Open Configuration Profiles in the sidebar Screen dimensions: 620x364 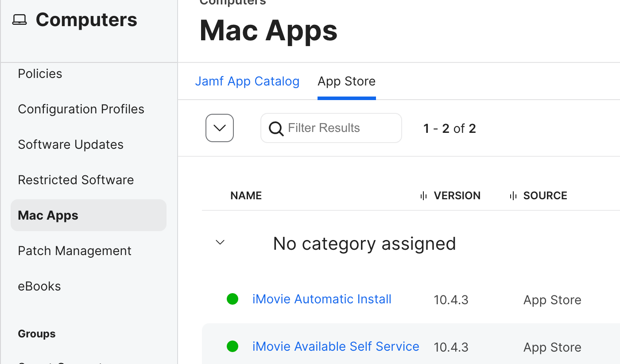pyautogui.click(x=81, y=109)
